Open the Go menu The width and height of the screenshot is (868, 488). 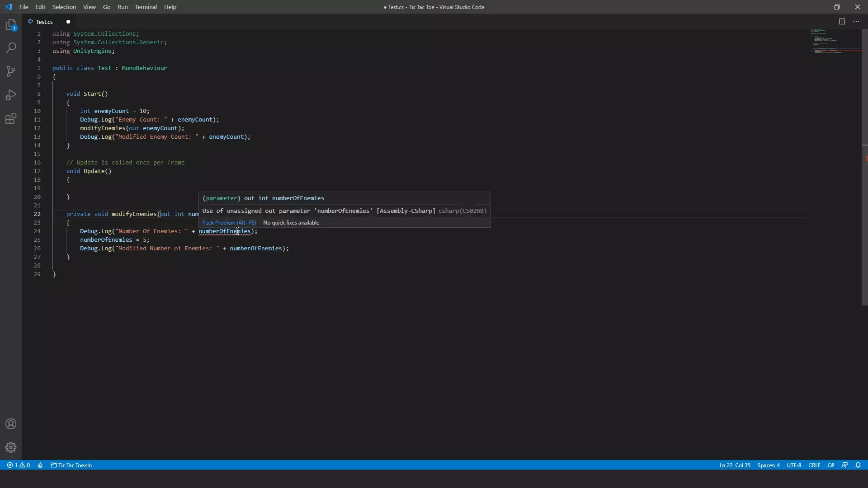point(107,7)
